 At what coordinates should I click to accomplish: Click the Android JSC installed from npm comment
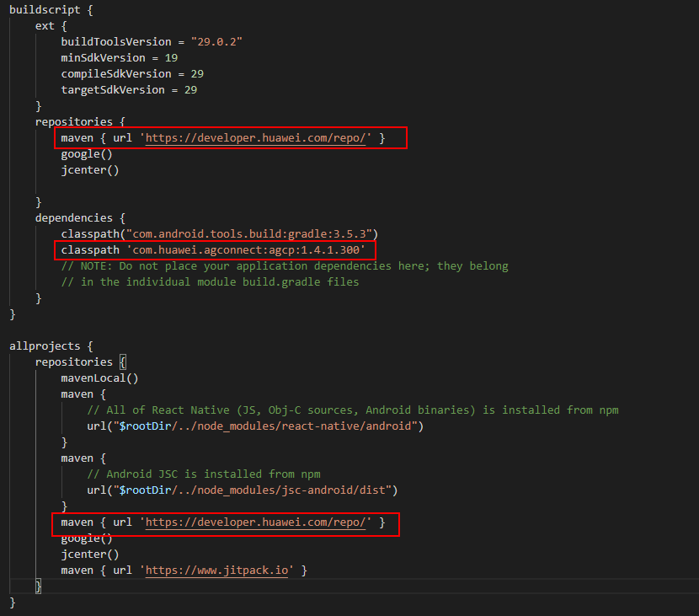204,474
